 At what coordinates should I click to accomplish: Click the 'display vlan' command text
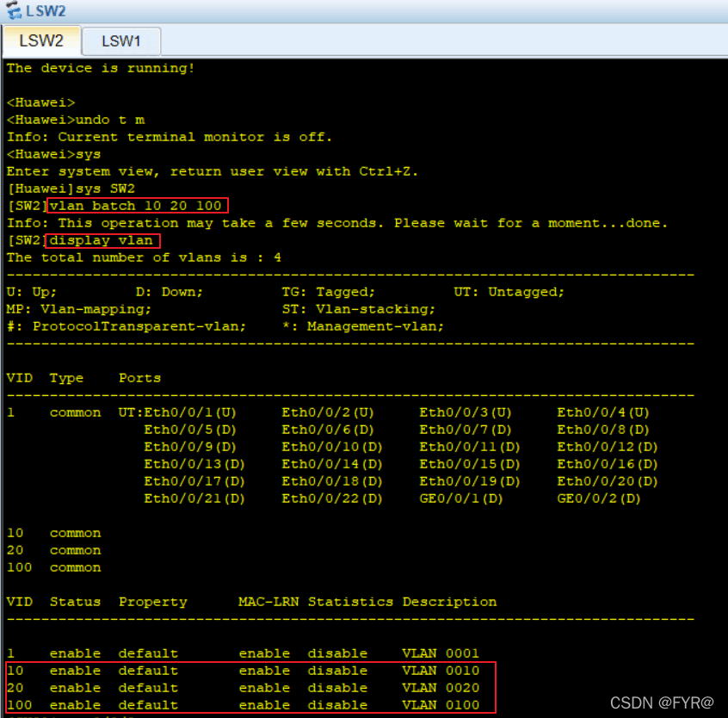point(102,240)
